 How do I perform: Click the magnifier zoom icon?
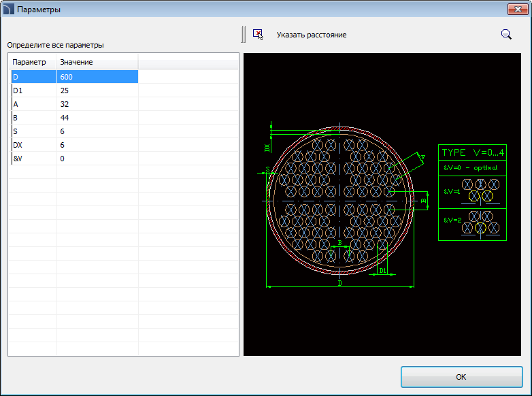tap(506, 34)
